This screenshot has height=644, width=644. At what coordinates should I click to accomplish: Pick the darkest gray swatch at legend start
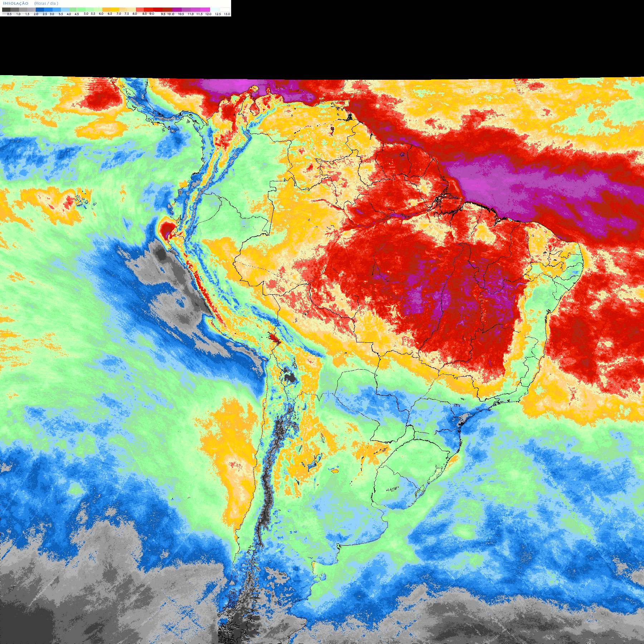pos(6,10)
